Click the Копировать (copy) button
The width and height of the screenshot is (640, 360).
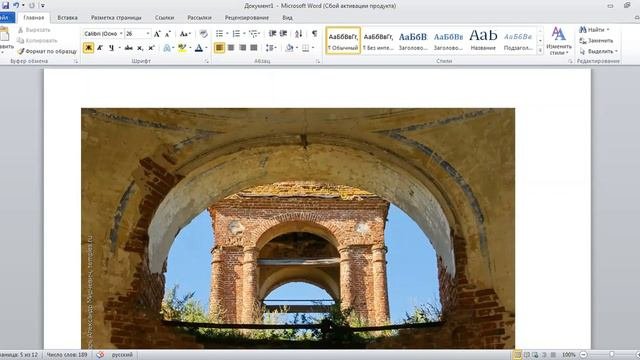click(x=37, y=40)
